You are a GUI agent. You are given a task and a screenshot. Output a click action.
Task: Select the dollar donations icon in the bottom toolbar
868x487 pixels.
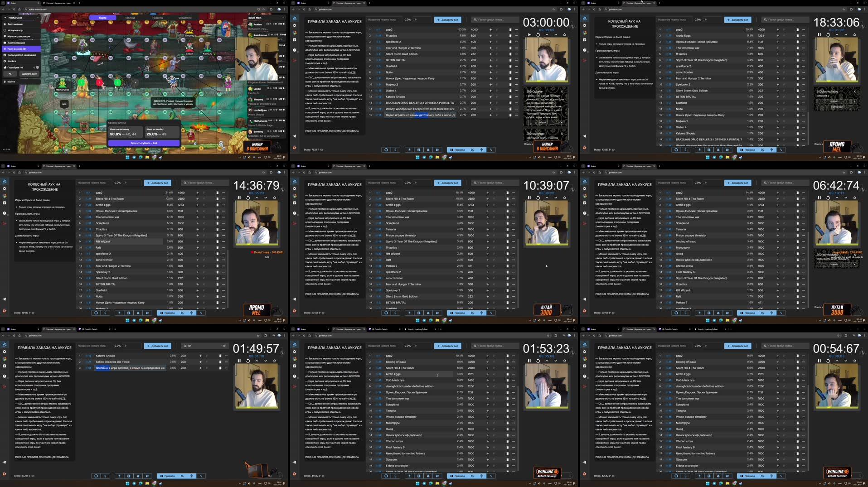[x=395, y=149]
